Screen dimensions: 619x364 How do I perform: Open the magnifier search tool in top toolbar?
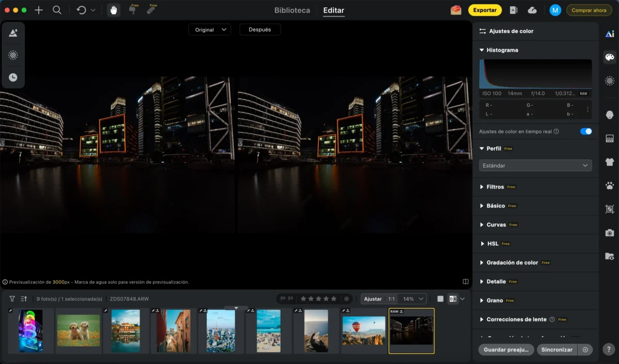point(57,10)
